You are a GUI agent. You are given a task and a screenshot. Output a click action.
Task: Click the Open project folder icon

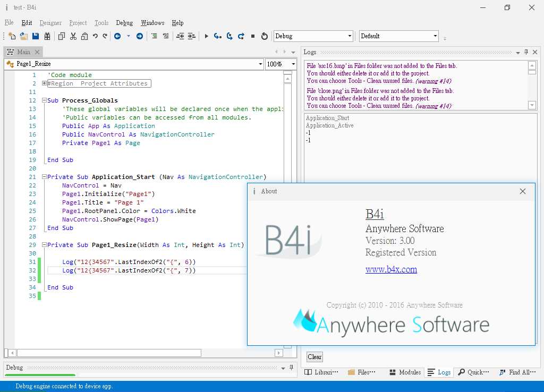24,36
